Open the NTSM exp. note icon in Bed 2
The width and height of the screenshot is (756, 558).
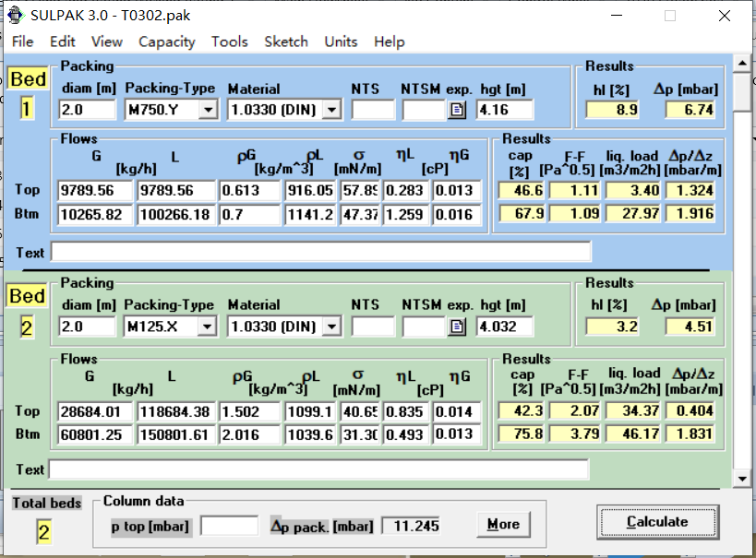(457, 326)
